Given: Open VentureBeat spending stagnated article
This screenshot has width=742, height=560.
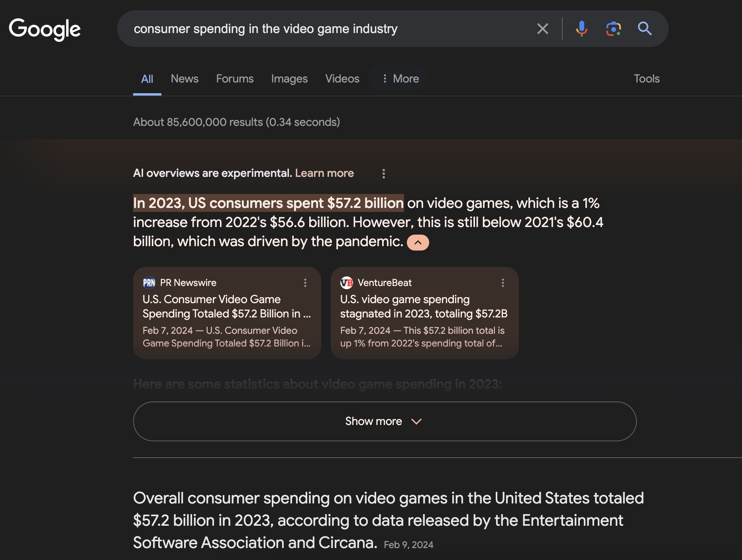Looking at the screenshot, I should click(424, 306).
